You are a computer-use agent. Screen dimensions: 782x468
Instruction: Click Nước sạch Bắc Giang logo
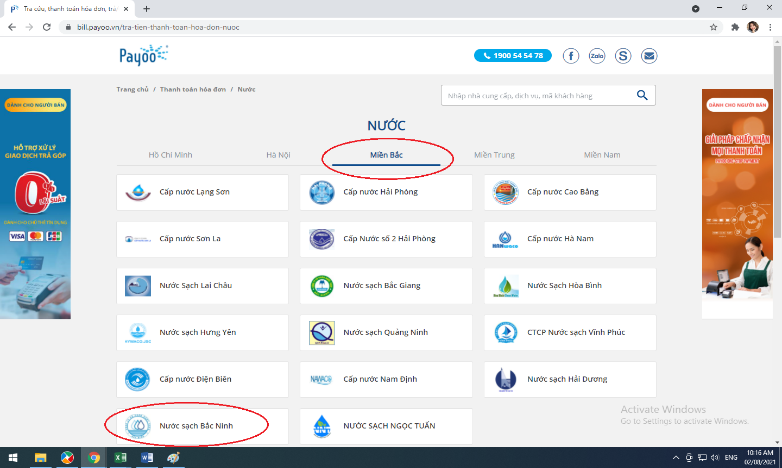pos(322,286)
